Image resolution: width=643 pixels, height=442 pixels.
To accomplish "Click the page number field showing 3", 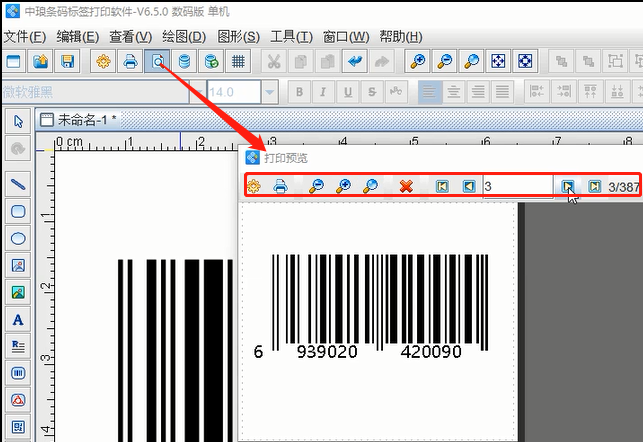I will 518,187.
